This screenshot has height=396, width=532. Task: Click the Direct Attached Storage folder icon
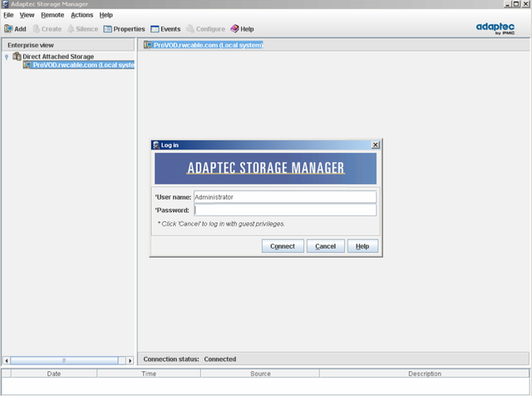click(x=17, y=57)
